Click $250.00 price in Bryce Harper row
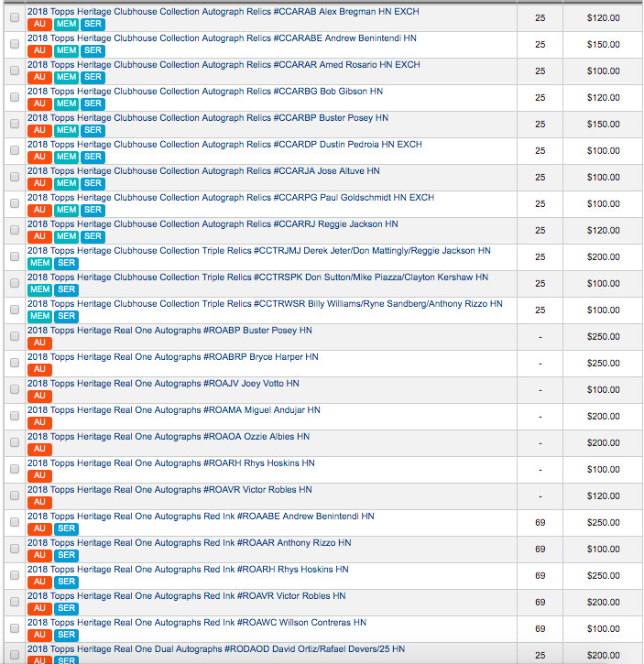Viewport: 644px width, 664px height. click(603, 364)
